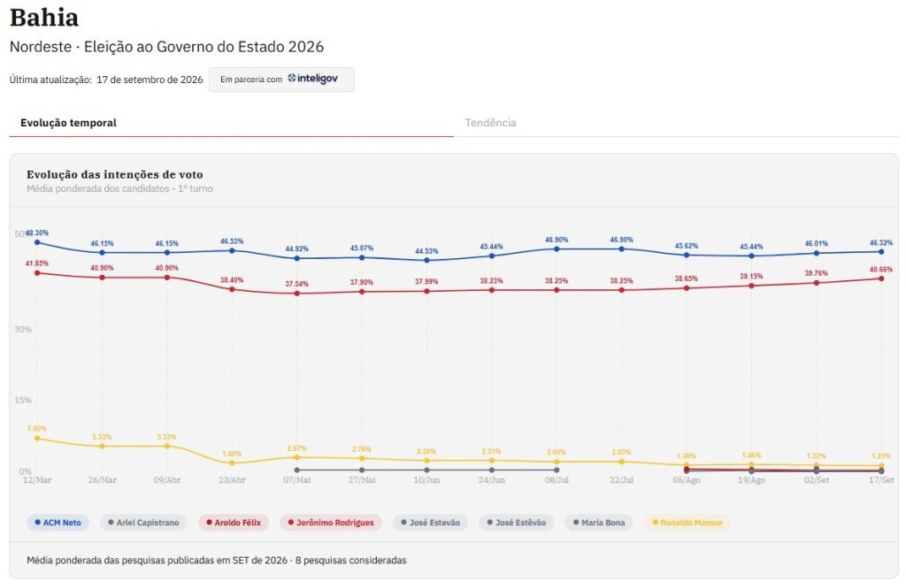
Task: Toggle Ariel Capistrano legend chip
Action: pyautogui.click(x=143, y=523)
